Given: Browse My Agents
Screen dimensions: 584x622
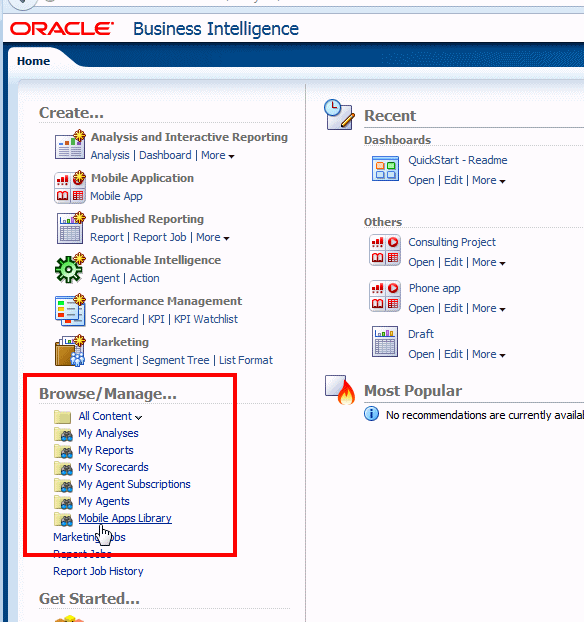Looking at the screenshot, I should click(104, 501).
